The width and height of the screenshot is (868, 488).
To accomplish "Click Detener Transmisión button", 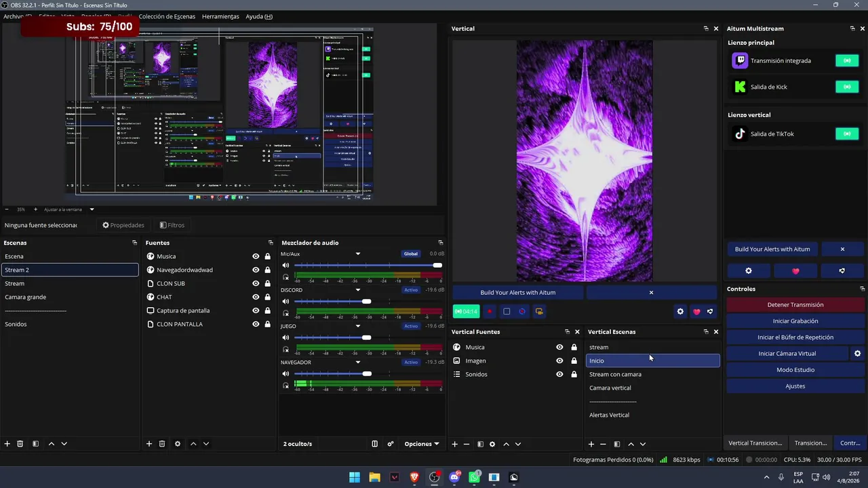I will [x=795, y=305].
